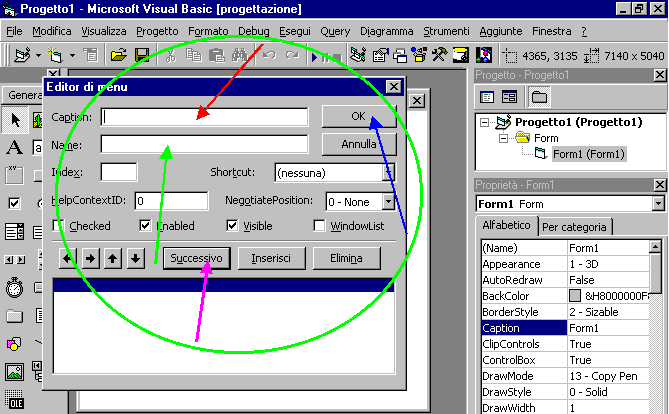Click the Cut scissors icon

tap(170, 55)
